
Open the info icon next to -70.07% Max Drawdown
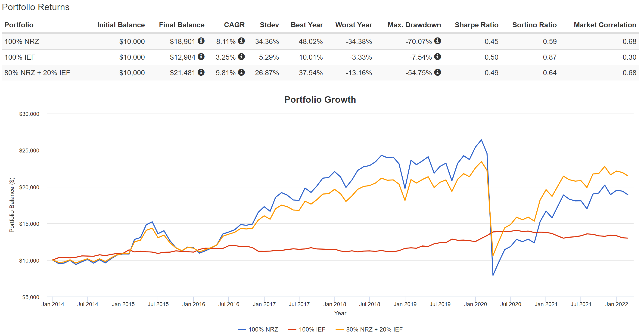pyautogui.click(x=437, y=41)
